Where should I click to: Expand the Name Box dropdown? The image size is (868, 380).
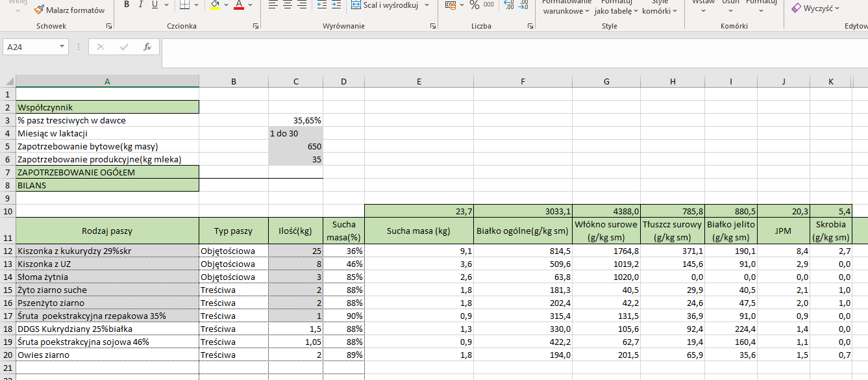(x=62, y=47)
